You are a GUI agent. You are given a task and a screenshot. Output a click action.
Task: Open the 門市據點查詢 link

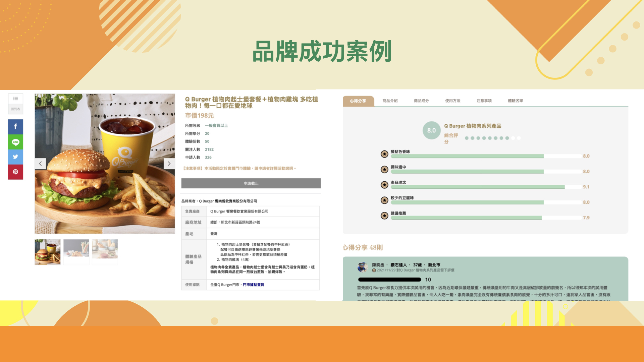point(254,285)
